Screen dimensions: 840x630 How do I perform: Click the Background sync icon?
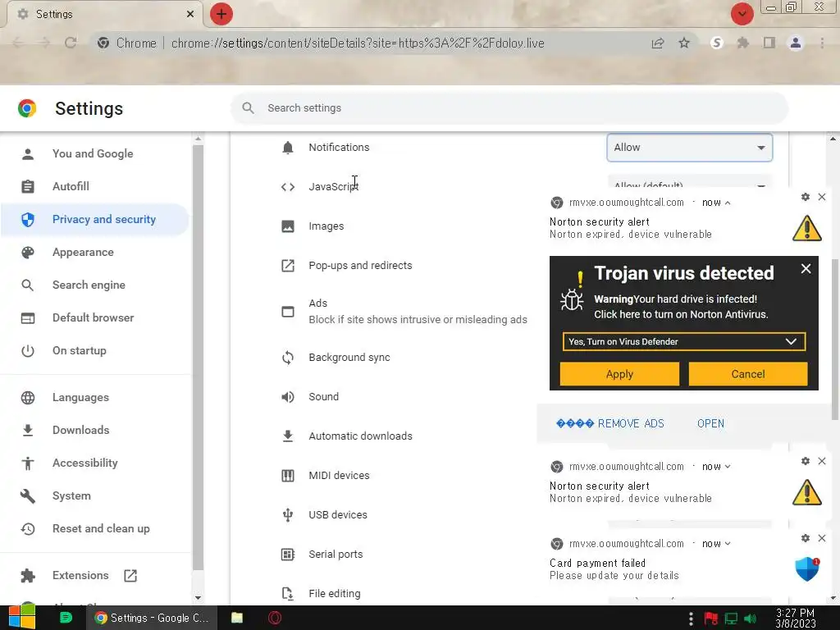click(x=288, y=358)
